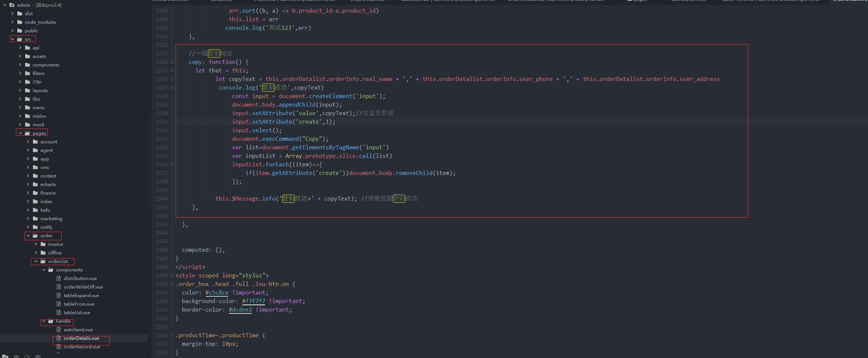Screen dimensions: 868x358
Task: Click the finance folder icon
Action: tap(35, 193)
